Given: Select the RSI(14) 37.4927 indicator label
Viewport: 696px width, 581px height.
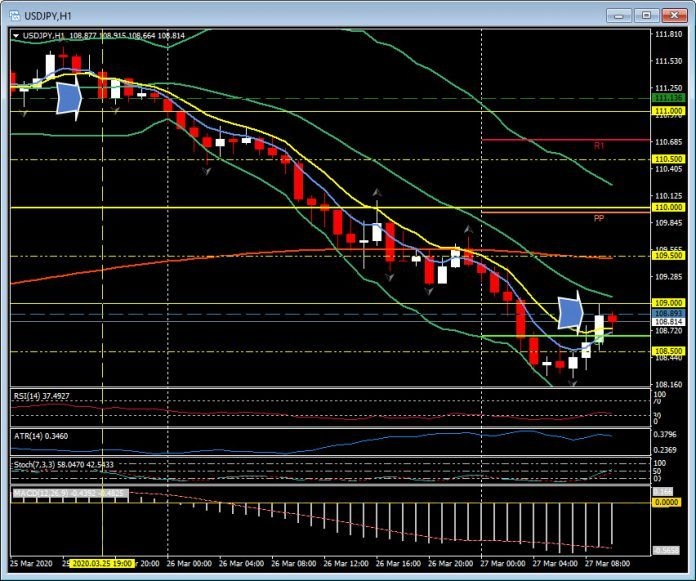Looking at the screenshot, I should [41, 396].
